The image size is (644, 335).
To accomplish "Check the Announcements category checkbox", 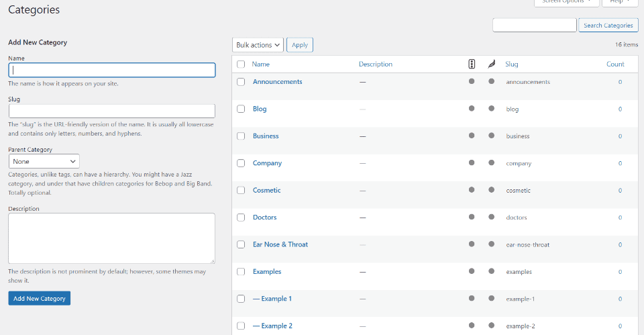I will (241, 82).
